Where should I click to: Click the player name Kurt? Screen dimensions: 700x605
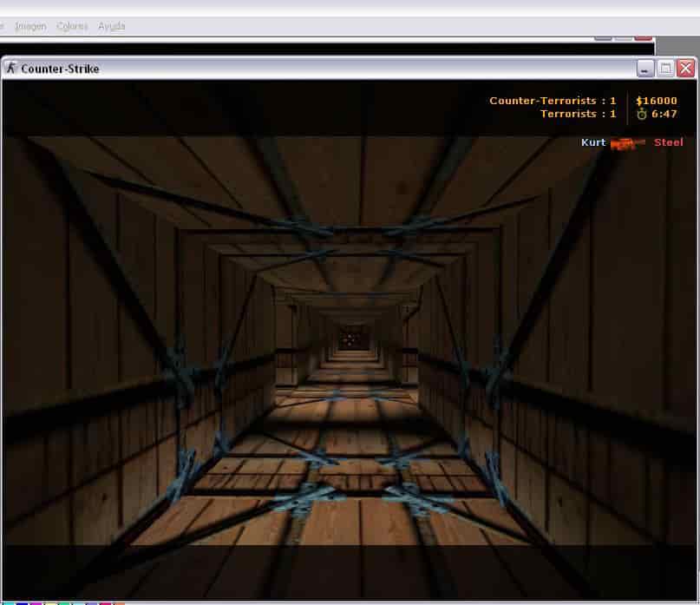click(593, 142)
